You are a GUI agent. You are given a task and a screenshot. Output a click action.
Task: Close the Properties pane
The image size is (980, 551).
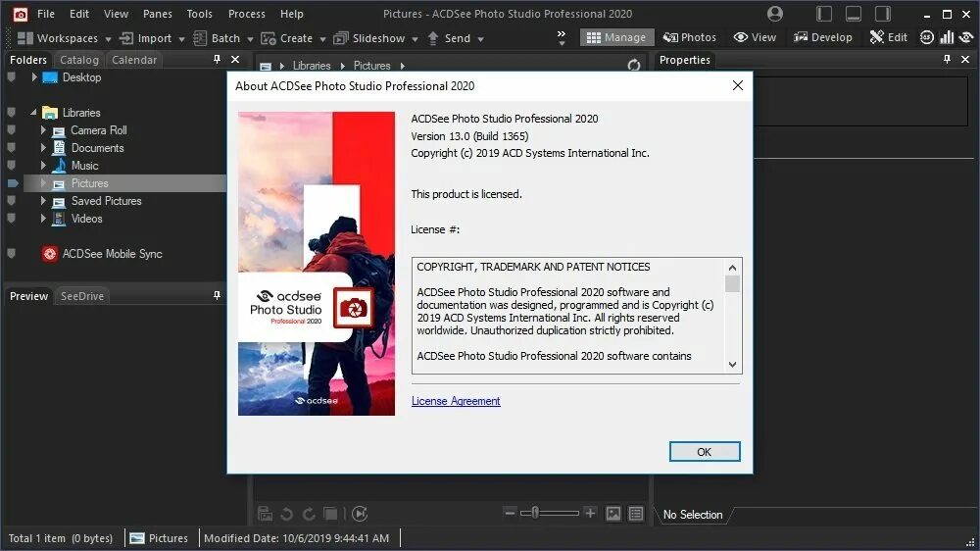[965, 59]
